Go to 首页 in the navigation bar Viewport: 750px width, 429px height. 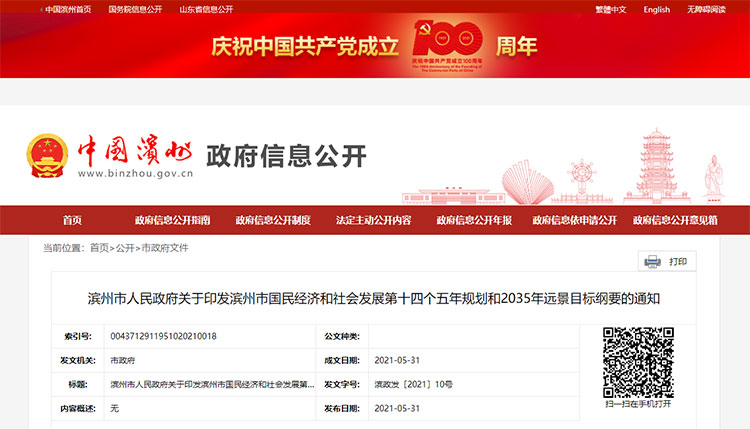pos(72,220)
